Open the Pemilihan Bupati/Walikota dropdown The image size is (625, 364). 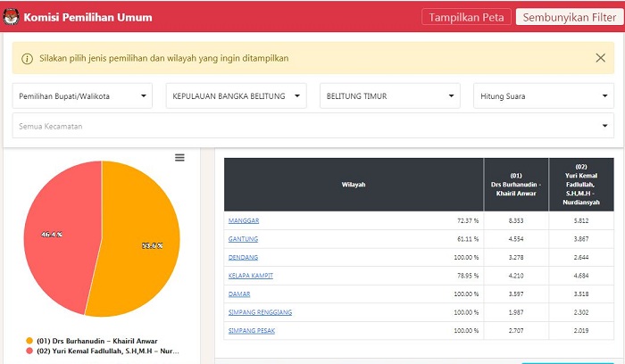tap(82, 96)
